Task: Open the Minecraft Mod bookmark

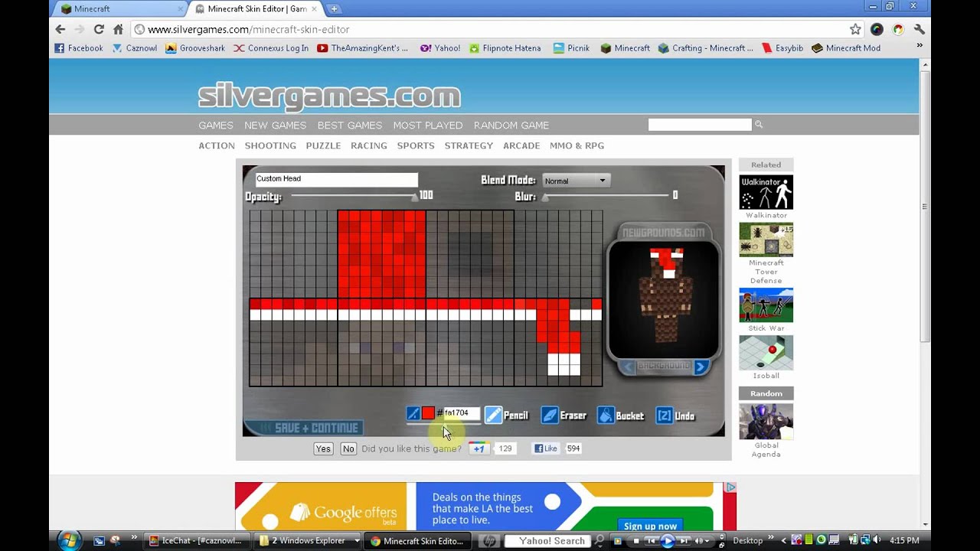Action: click(846, 47)
